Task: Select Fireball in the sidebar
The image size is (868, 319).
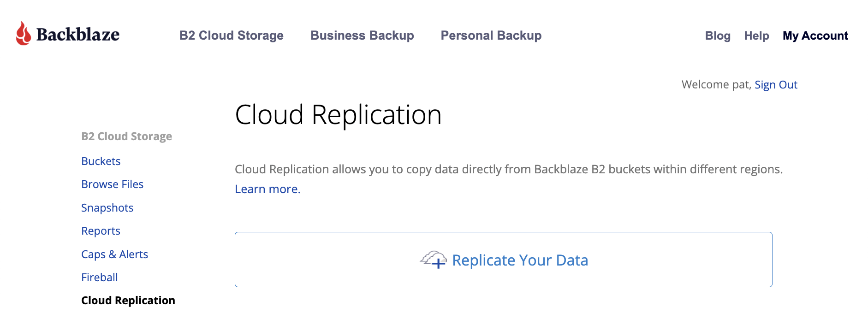Action: [99, 278]
